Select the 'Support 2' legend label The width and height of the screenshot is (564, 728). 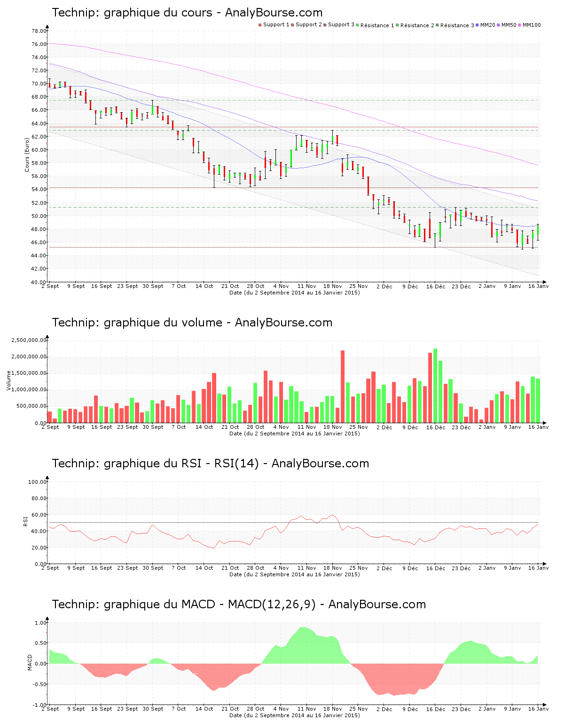click(309, 25)
